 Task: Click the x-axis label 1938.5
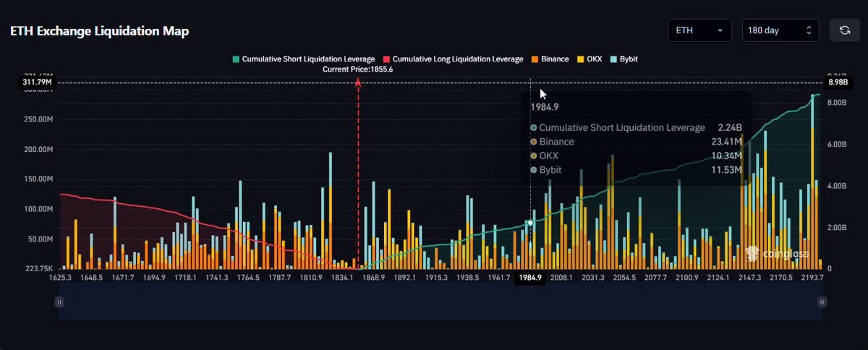pyautogui.click(x=468, y=278)
